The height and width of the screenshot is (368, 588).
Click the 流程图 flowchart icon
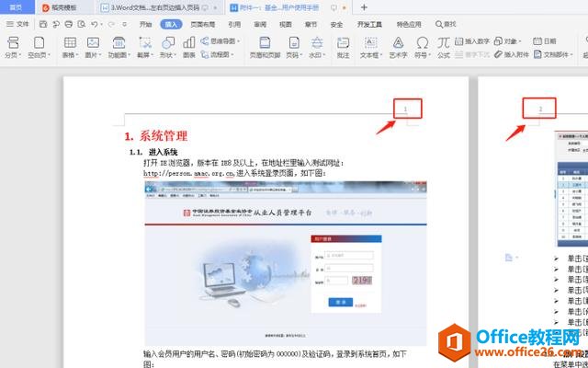[204, 54]
